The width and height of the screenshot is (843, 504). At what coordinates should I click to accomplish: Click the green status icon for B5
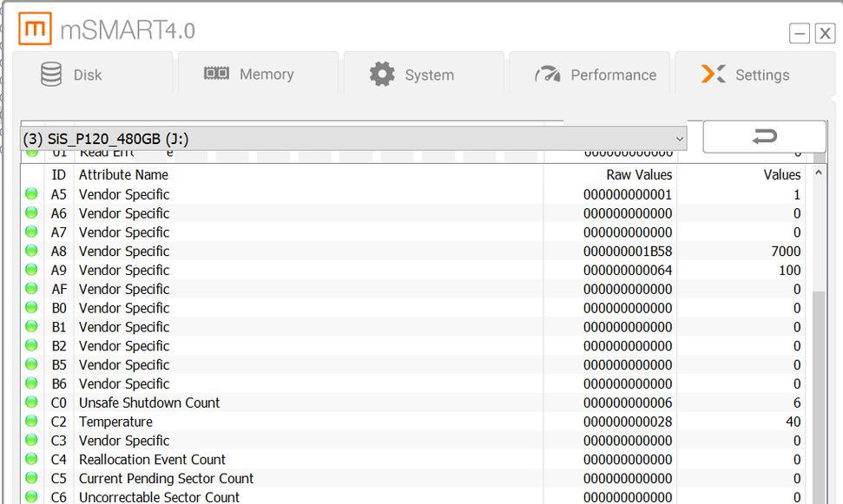pyautogui.click(x=32, y=364)
